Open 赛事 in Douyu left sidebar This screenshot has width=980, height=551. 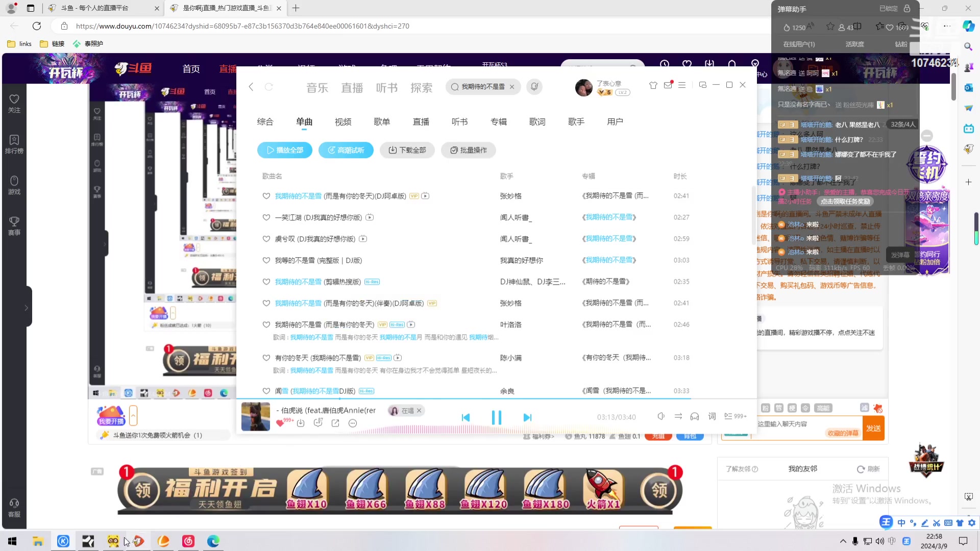(14, 226)
